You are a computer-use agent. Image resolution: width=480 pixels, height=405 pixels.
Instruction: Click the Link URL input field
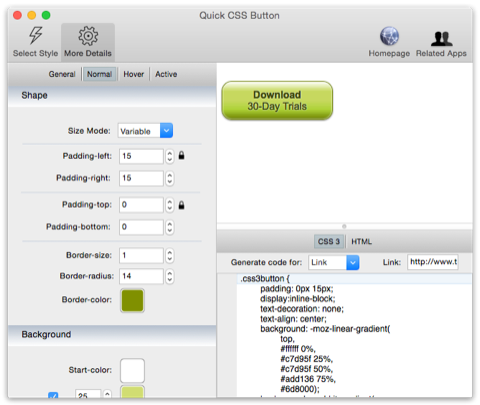[433, 262]
